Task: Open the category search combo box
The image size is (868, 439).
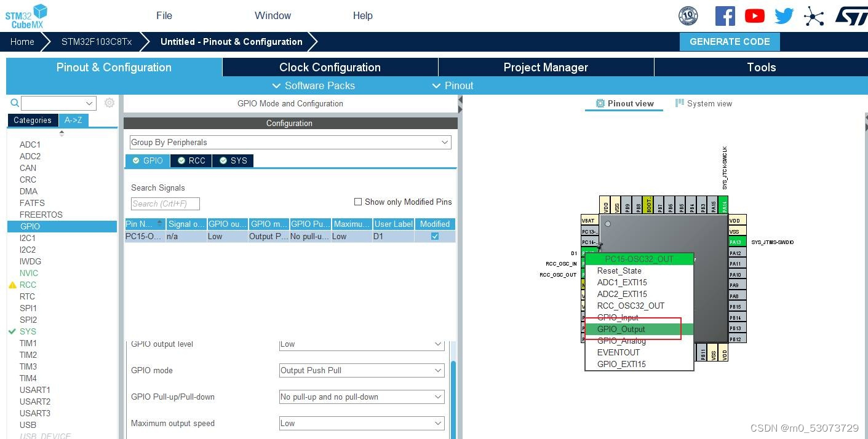Action: coord(58,103)
